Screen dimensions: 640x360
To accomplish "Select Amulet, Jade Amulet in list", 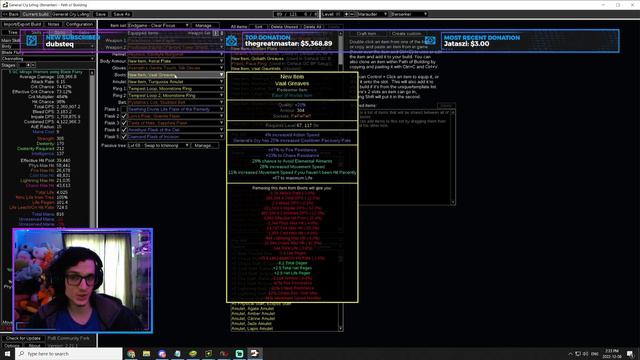I will [x=252, y=324].
